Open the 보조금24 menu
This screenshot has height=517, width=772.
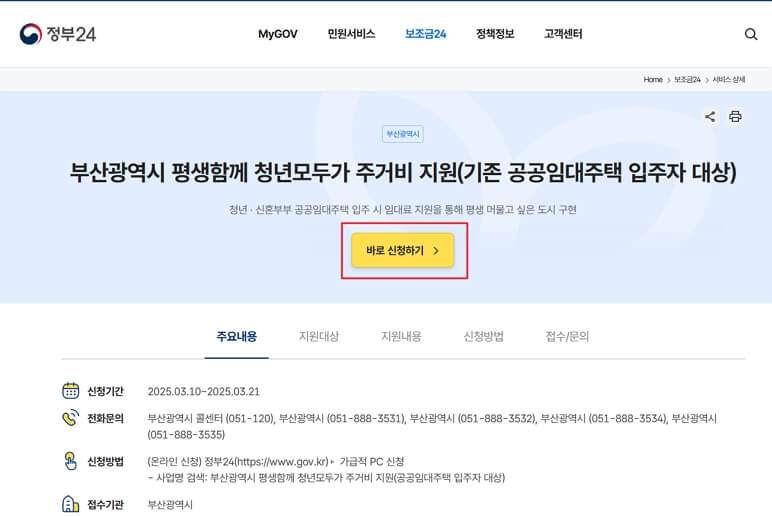click(425, 34)
